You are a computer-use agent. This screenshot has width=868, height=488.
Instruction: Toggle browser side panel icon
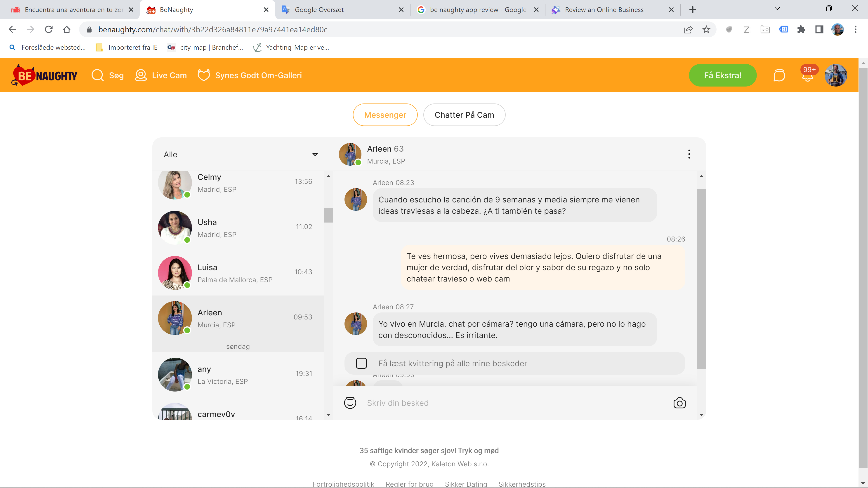point(819,30)
